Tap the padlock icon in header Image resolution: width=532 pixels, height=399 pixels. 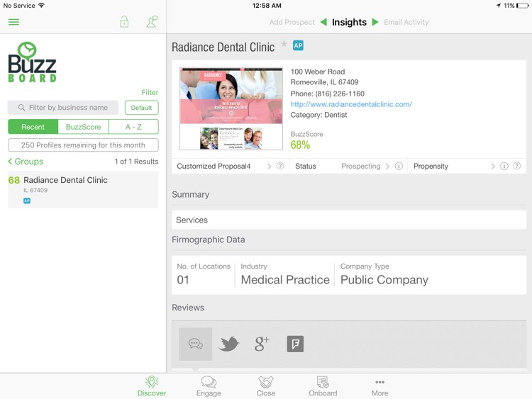124,22
